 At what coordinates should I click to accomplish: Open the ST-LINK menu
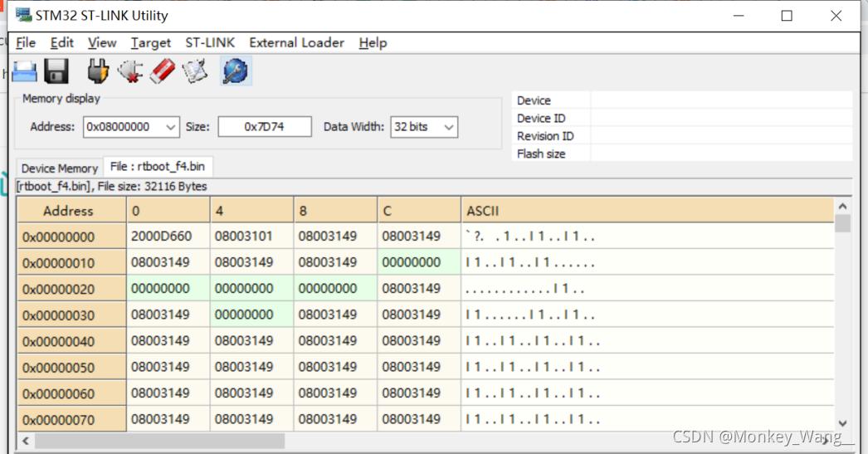210,42
